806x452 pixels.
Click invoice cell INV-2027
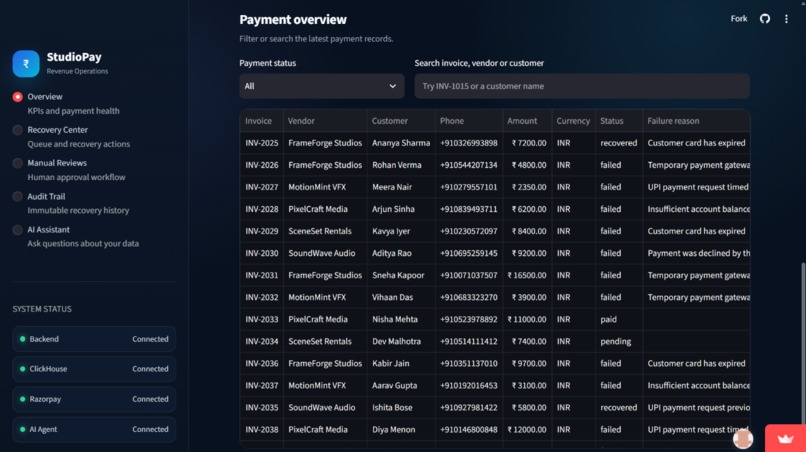click(262, 187)
